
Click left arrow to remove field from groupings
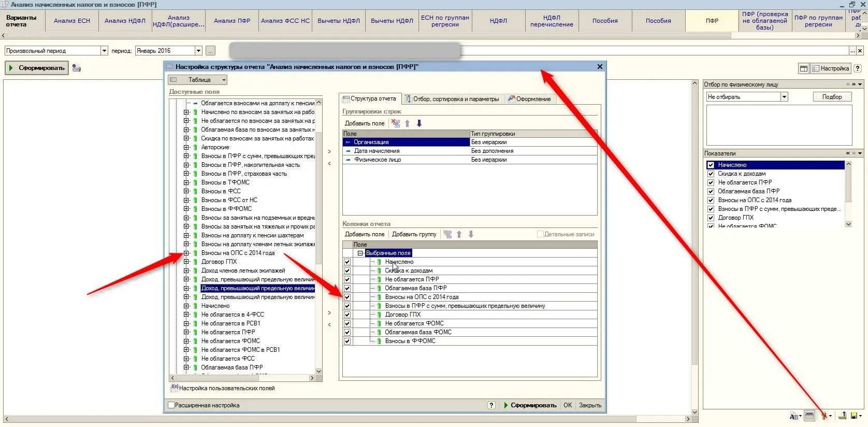click(329, 163)
